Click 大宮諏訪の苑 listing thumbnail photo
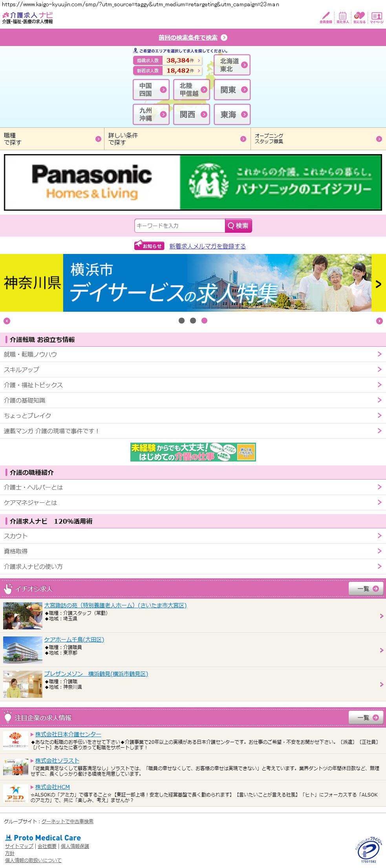Viewport: 386px width, 868px height. tap(23, 616)
